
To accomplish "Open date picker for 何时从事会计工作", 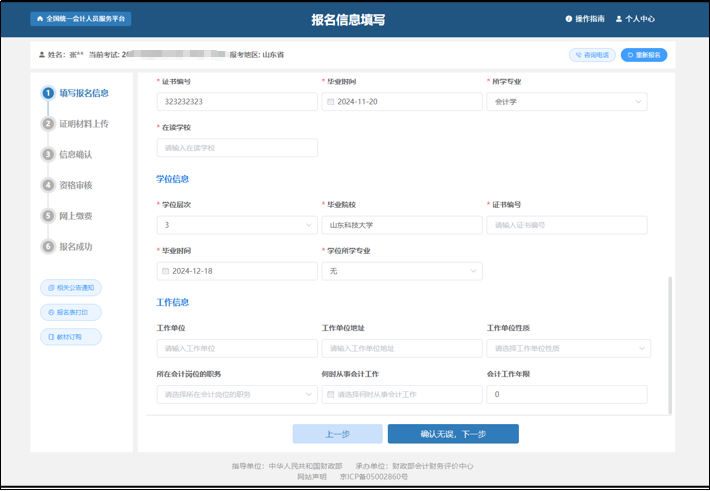I will click(330, 395).
